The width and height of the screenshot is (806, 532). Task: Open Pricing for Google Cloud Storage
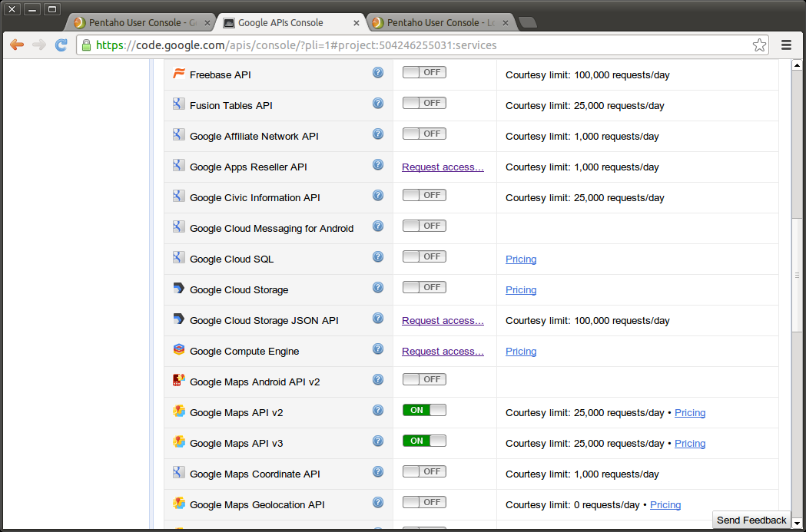pos(521,289)
